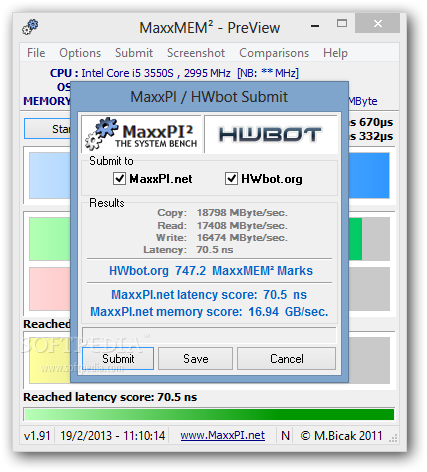Click the MaxxPI² system bench logo
This screenshot has height=472, width=427.
pyautogui.click(x=141, y=134)
